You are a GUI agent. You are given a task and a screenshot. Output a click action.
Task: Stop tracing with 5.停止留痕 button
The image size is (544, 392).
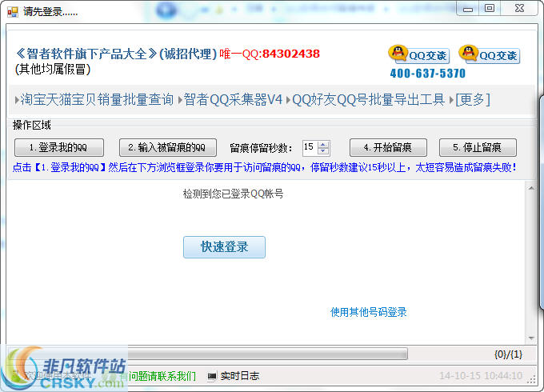pyautogui.click(x=478, y=147)
